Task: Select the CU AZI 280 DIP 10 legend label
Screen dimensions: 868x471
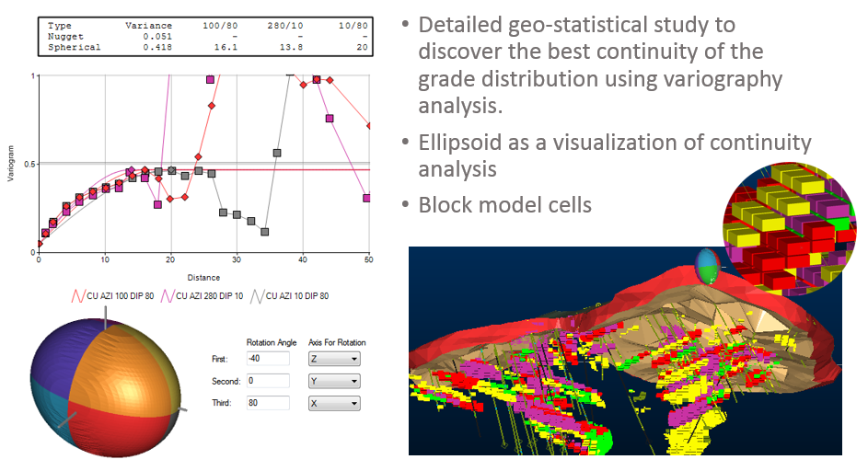Action: (209, 296)
